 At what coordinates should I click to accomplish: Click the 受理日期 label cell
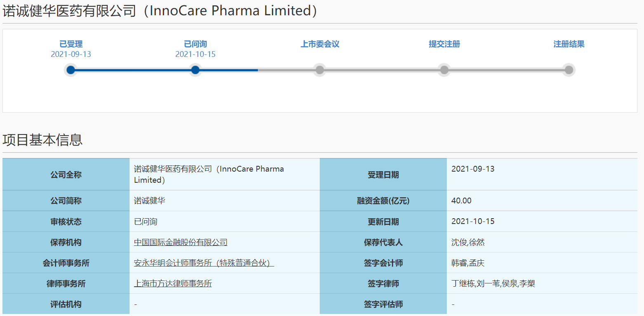tap(383, 175)
